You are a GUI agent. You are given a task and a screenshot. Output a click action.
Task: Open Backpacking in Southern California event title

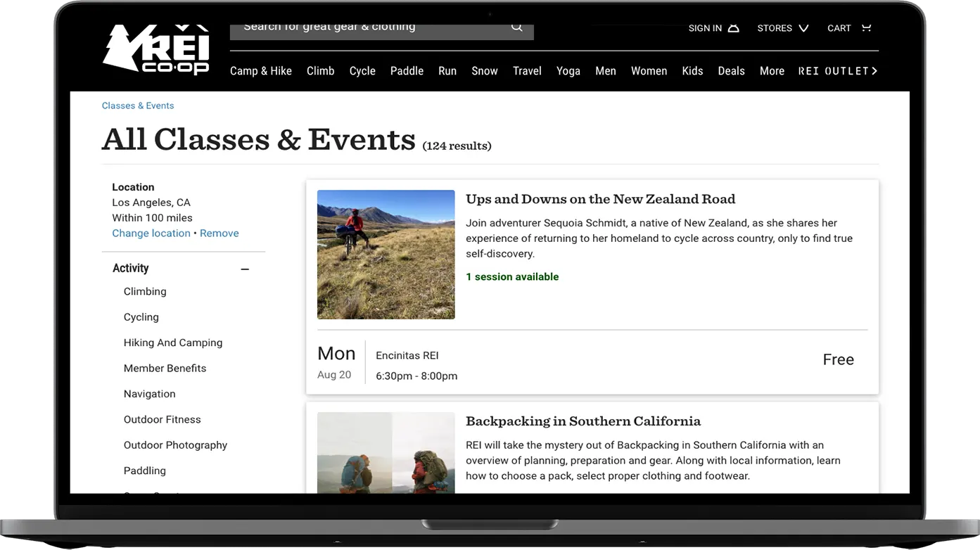pos(583,421)
